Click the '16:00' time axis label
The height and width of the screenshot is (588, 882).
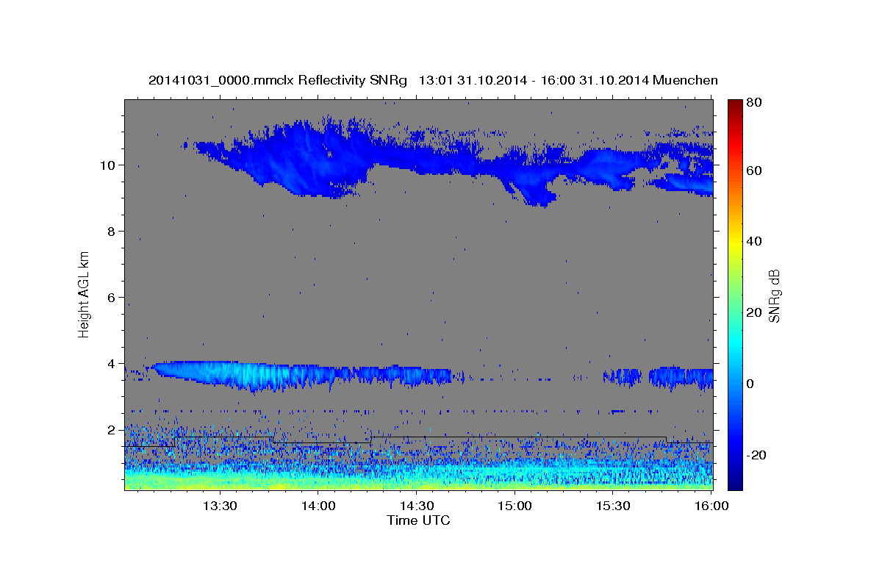(x=712, y=506)
